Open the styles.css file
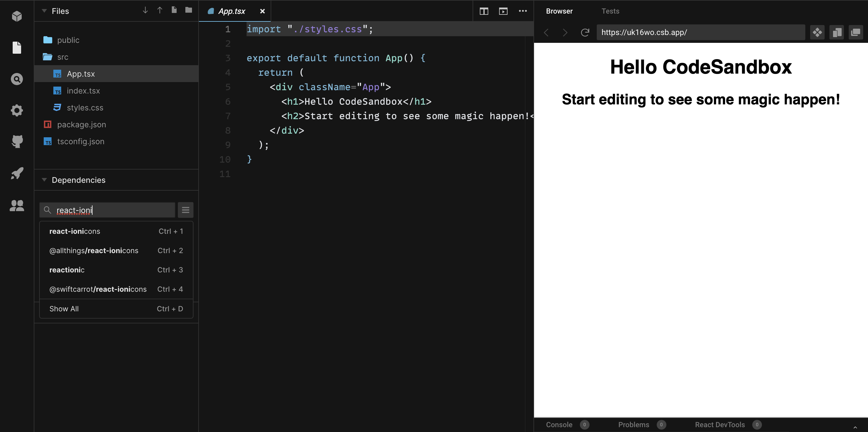Screen dimensions: 868x432 [85, 108]
